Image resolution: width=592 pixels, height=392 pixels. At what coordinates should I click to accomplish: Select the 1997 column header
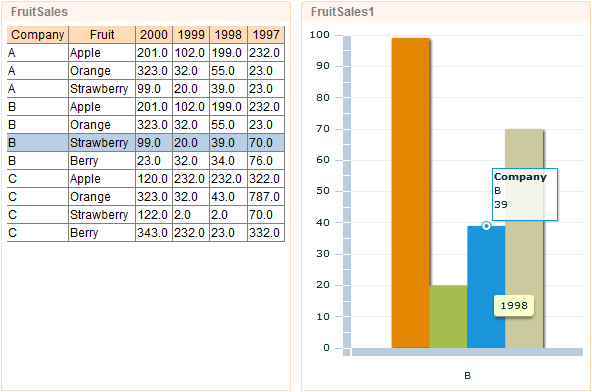point(266,35)
